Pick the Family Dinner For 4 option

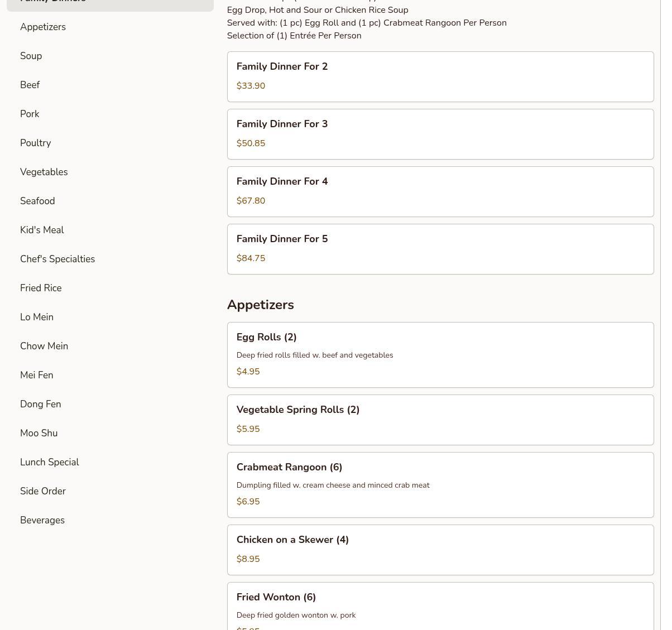(440, 191)
